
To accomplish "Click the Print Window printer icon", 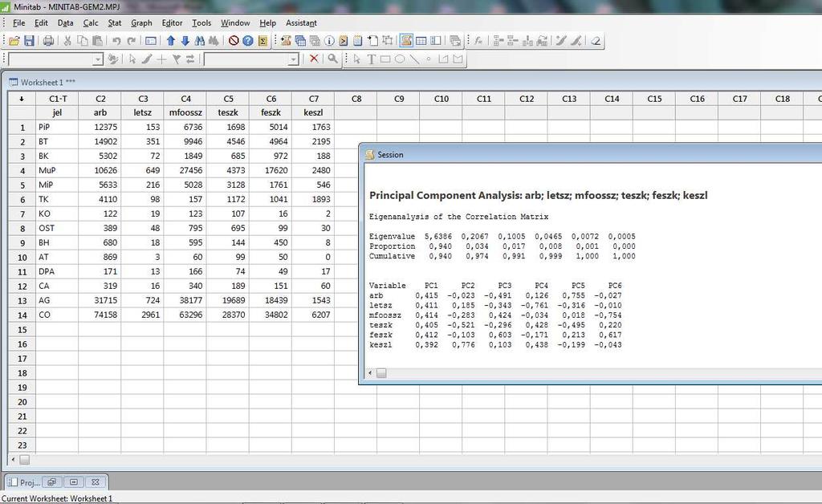I will click(48, 41).
